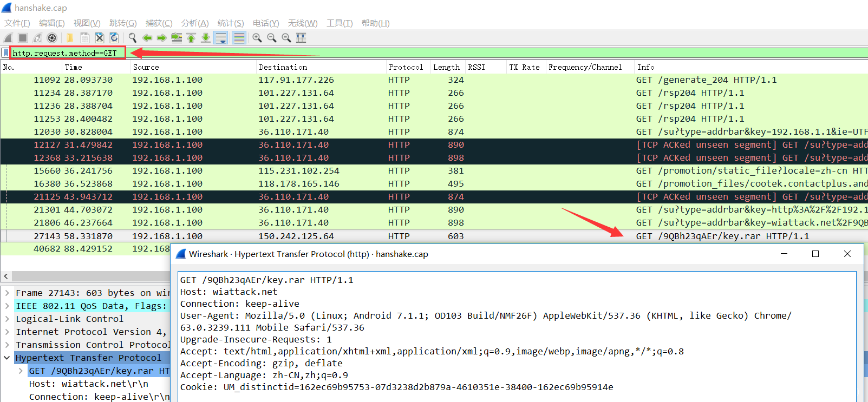868x402 pixels.
Task: Collapse the Hypertext Transfer Protocol node
Action: point(7,358)
